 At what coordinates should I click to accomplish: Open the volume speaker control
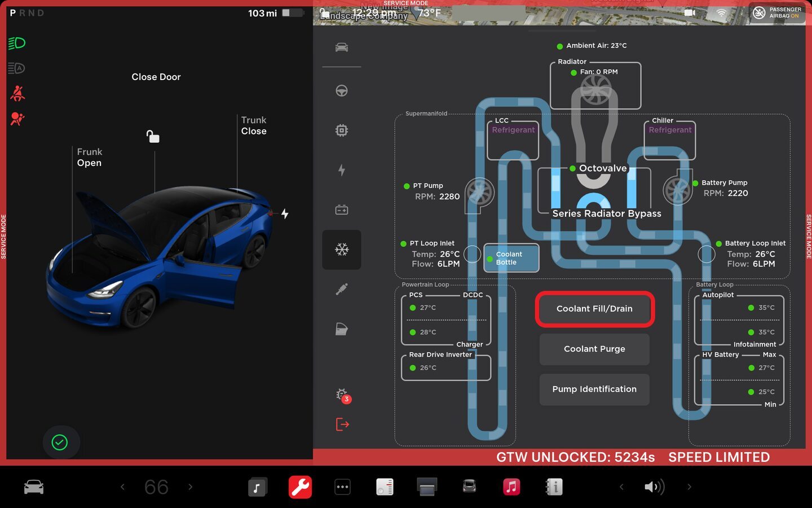coord(654,487)
